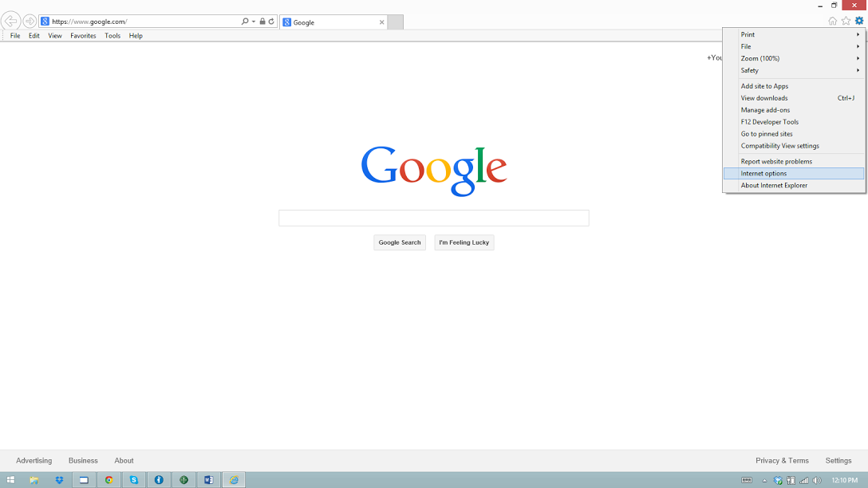Launch Chrome from the taskbar
This screenshot has height=488, width=868.
[109, 480]
